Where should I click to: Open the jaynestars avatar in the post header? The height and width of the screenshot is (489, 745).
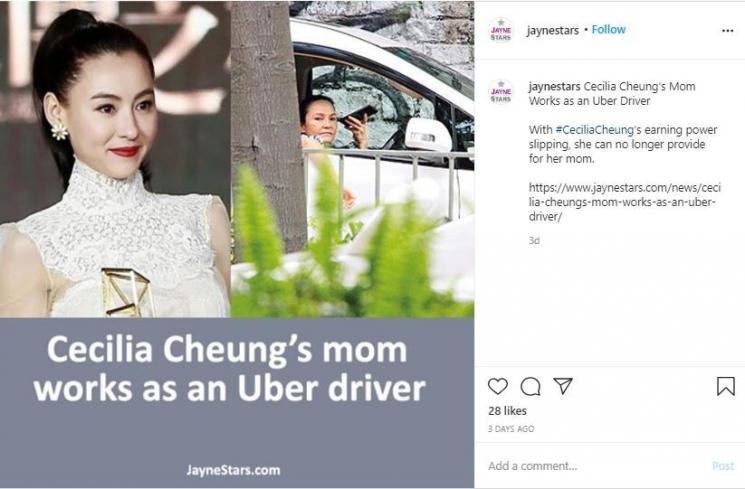[x=501, y=30]
